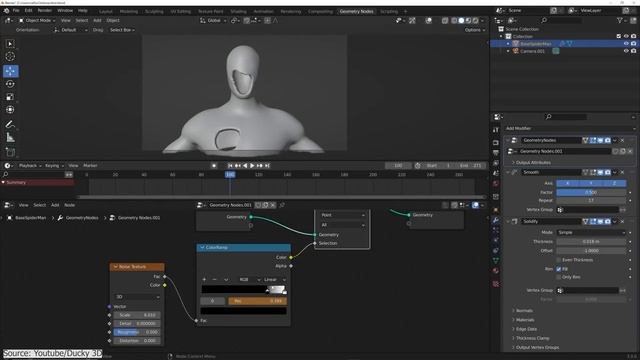640x360 pixels.
Task: Hide BaseSpiderMan object in viewport
Action: pos(626,44)
